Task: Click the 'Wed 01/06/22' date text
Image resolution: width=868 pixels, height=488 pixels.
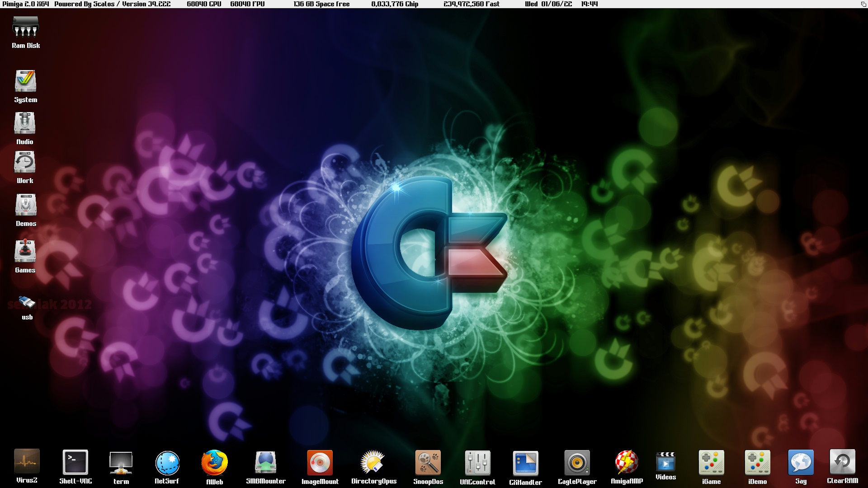Action: 548,4
